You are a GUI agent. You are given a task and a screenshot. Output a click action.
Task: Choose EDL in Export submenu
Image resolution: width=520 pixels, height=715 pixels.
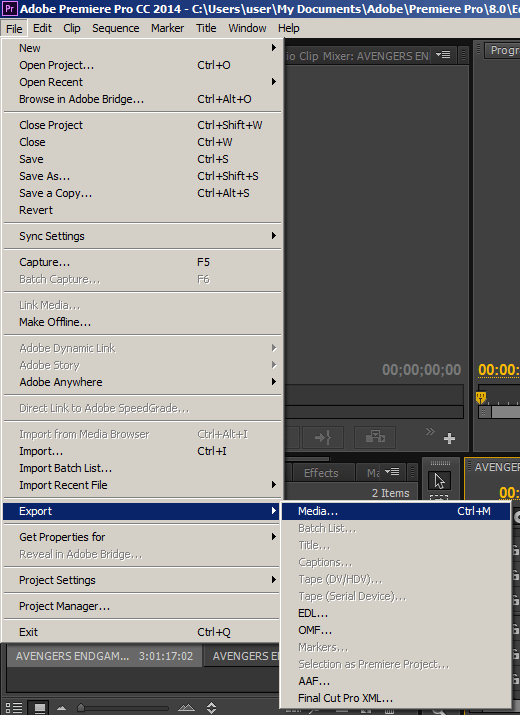[395, 613]
